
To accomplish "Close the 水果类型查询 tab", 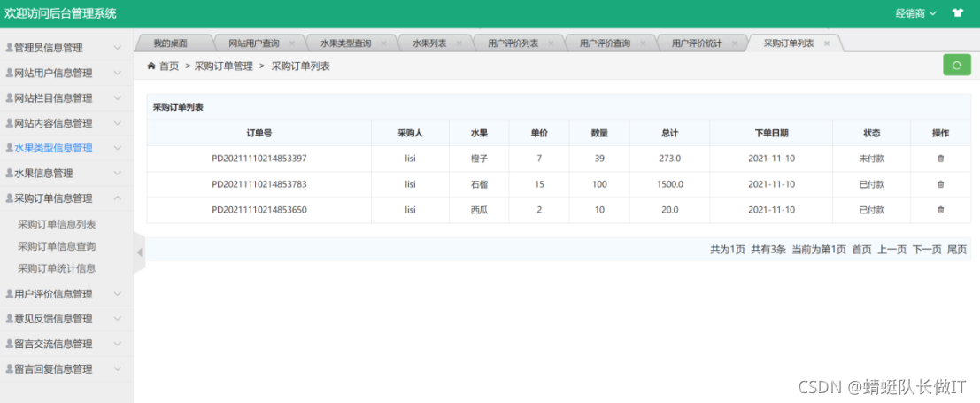I will click(383, 43).
